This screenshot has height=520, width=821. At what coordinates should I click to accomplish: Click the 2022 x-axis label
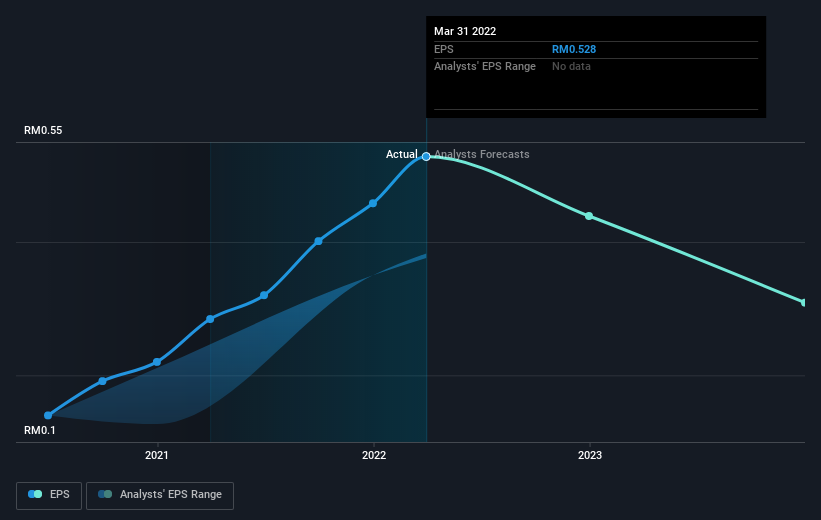373,456
